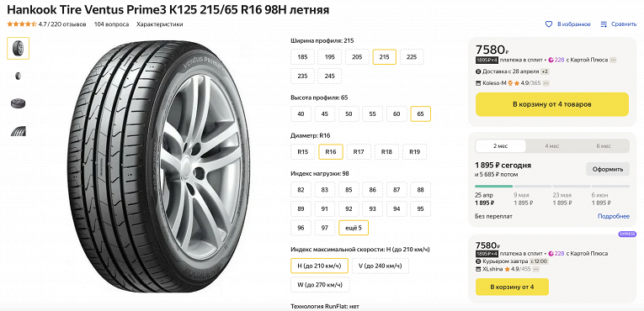Switch to the 6 мес tab

[x=604, y=146]
